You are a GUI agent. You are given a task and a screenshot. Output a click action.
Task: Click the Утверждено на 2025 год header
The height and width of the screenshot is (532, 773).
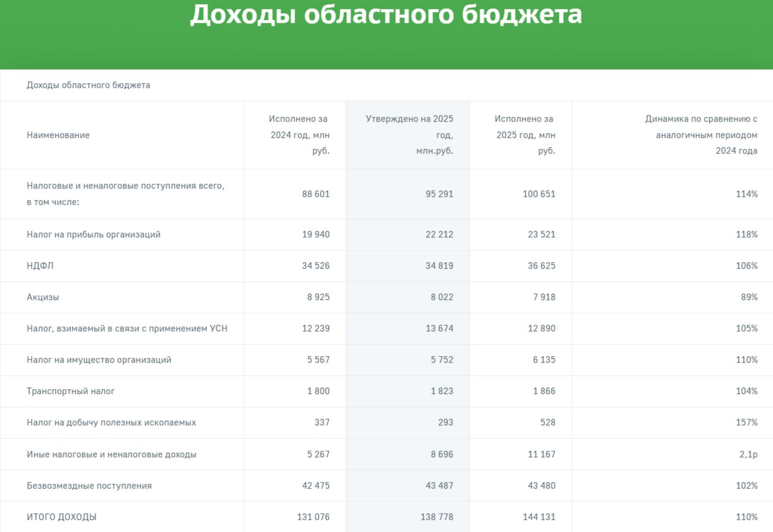click(x=409, y=135)
